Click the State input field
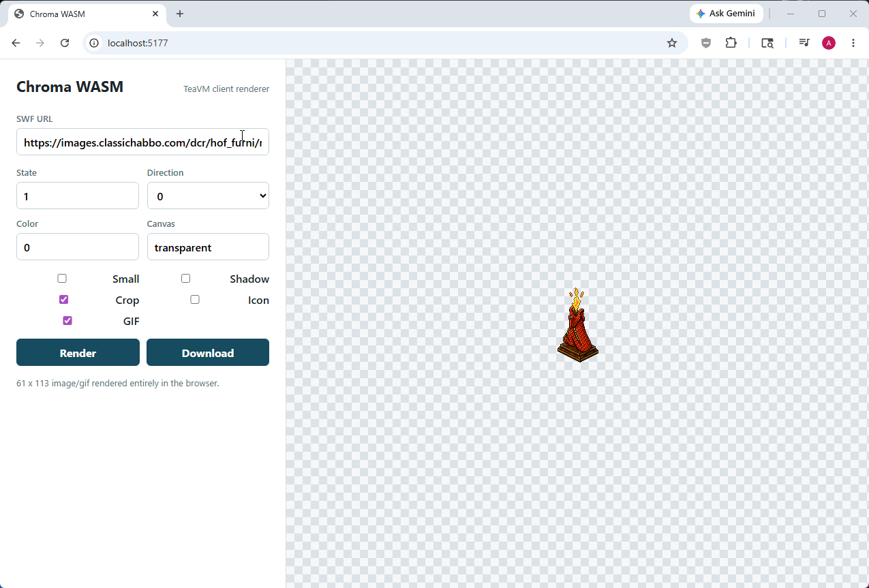The width and height of the screenshot is (869, 588). click(78, 196)
